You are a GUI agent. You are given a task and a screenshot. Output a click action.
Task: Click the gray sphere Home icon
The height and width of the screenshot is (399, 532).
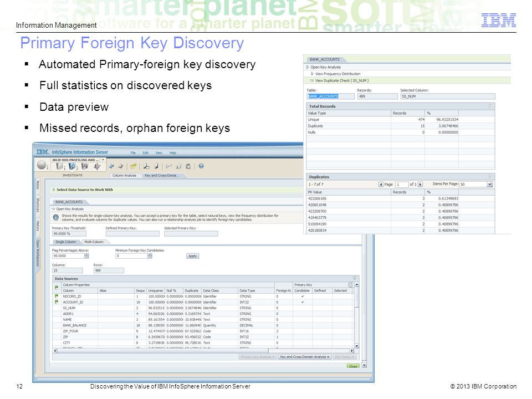coord(42,165)
